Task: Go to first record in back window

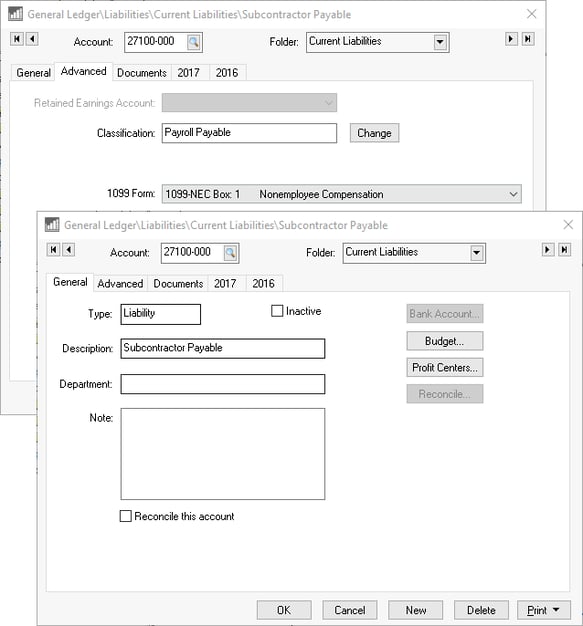Action: tap(17, 39)
